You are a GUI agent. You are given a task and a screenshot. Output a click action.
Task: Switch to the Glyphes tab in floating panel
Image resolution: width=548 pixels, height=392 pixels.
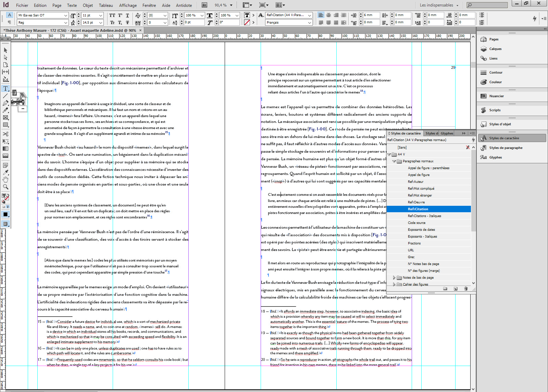(x=447, y=134)
